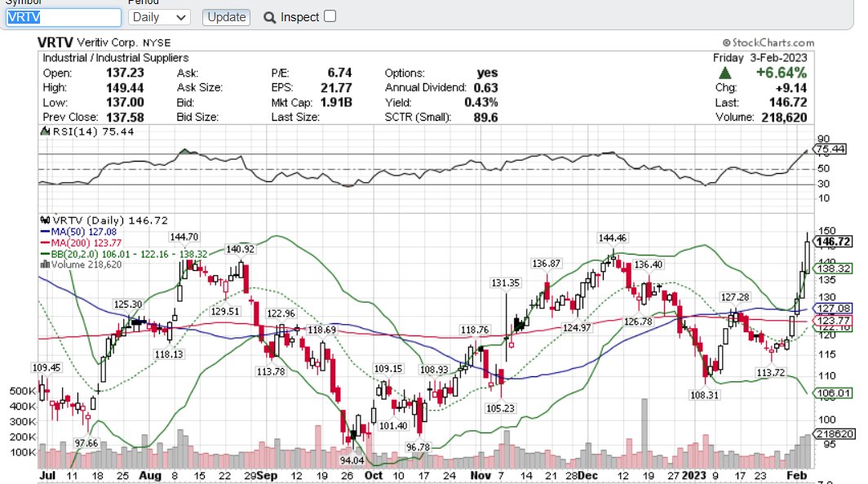Image resolution: width=868 pixels, height=484 pixels.
Task: Click the 140.92 price label
Action: pyautogui.click(x=240, y=249)
